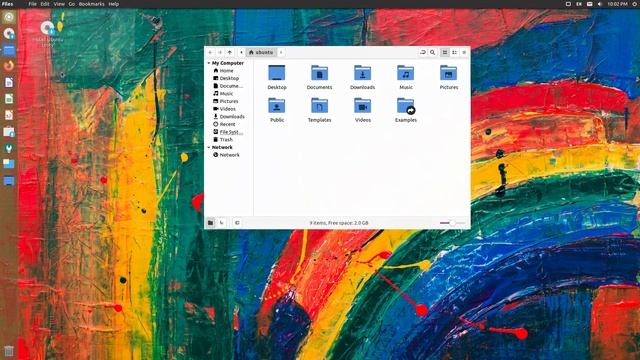Open the Edit menu

pyautogui.click(x=45, y=4)
